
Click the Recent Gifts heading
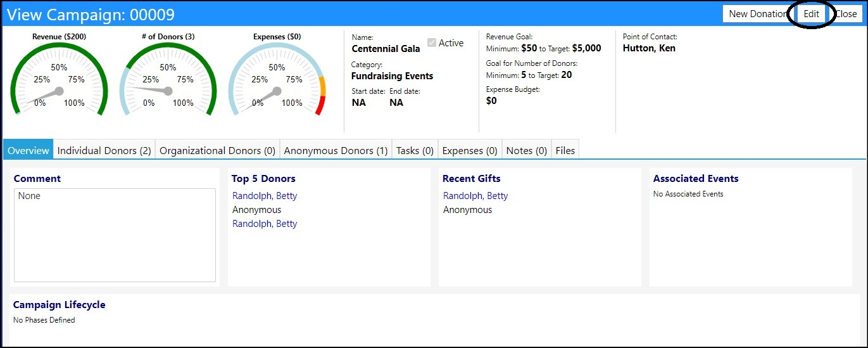click(472, 179)
